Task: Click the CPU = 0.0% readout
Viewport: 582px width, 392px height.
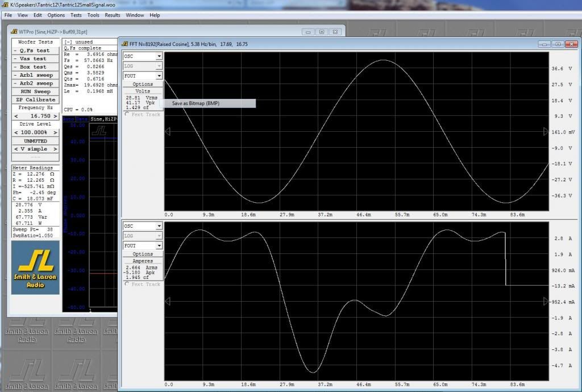Action: coord(78,110)
